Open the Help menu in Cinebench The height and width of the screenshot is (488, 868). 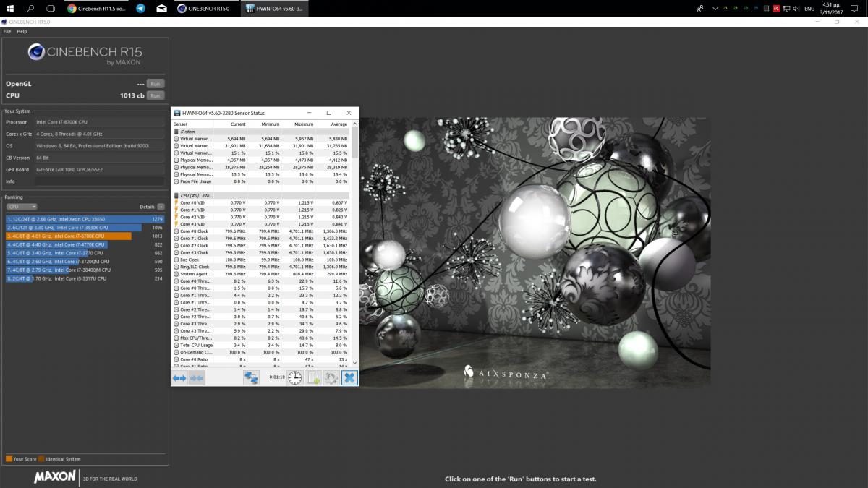pyautogui.click(x=22, y=32)
